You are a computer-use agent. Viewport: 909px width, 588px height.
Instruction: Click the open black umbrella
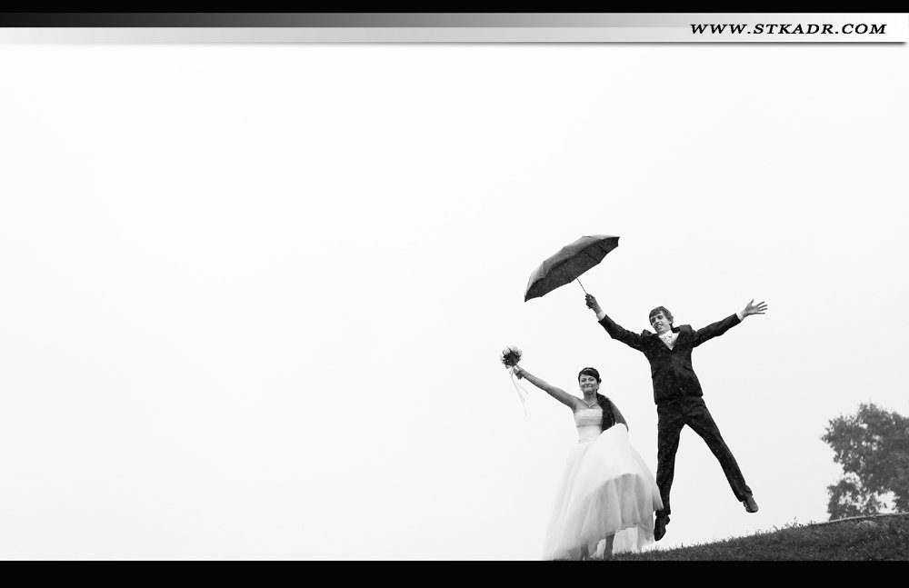coord(570,264)
